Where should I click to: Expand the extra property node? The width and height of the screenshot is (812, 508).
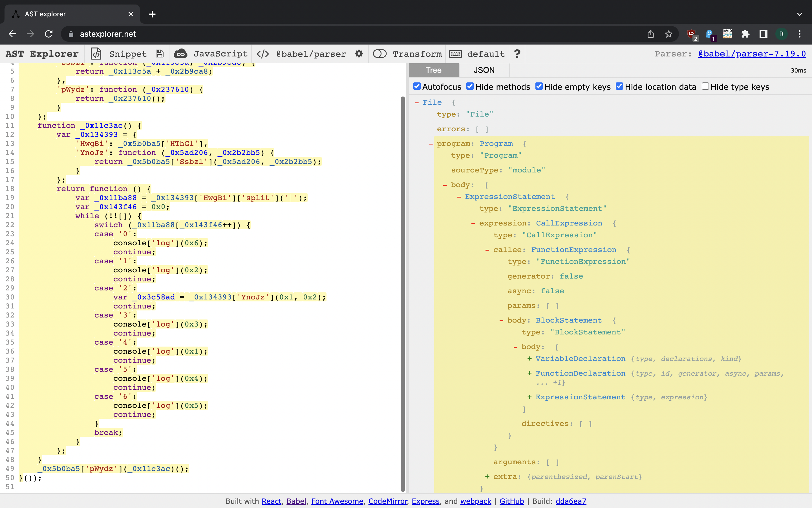tap(487, 477)
